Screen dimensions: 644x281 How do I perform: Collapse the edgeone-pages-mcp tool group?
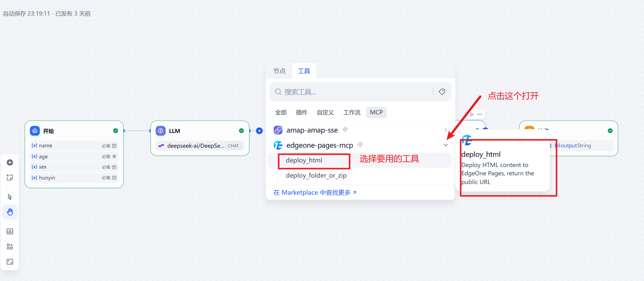[446, 145]
